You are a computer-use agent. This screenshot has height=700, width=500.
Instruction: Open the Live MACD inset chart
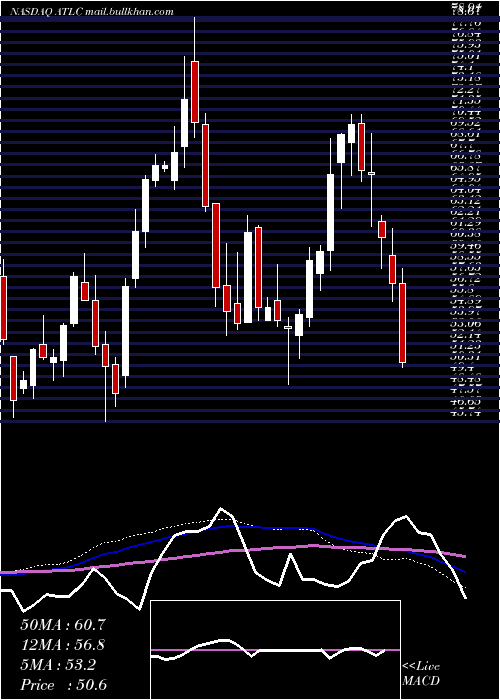[275, 650]
